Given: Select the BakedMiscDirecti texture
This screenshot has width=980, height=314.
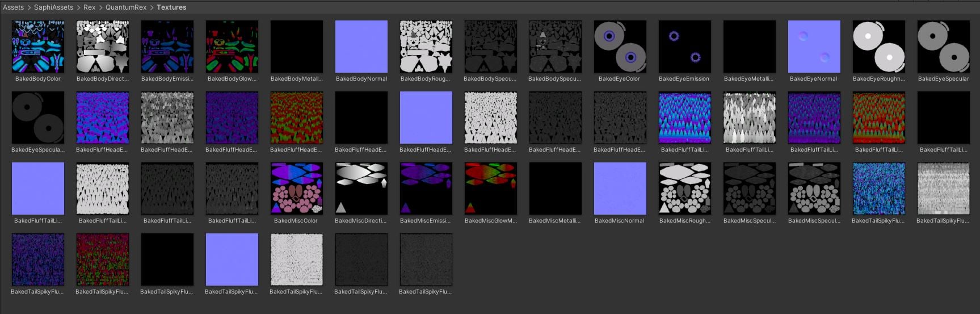Looking at the screenshot, I should tap(361, 189).
